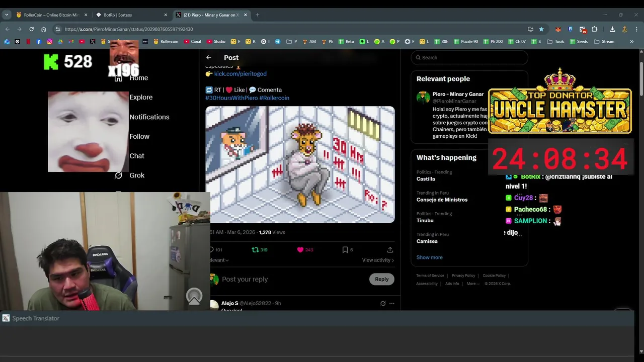The width and height of the screenshot is (644, 362).
Task: Open a new browser tab
Action: [257, 15]
